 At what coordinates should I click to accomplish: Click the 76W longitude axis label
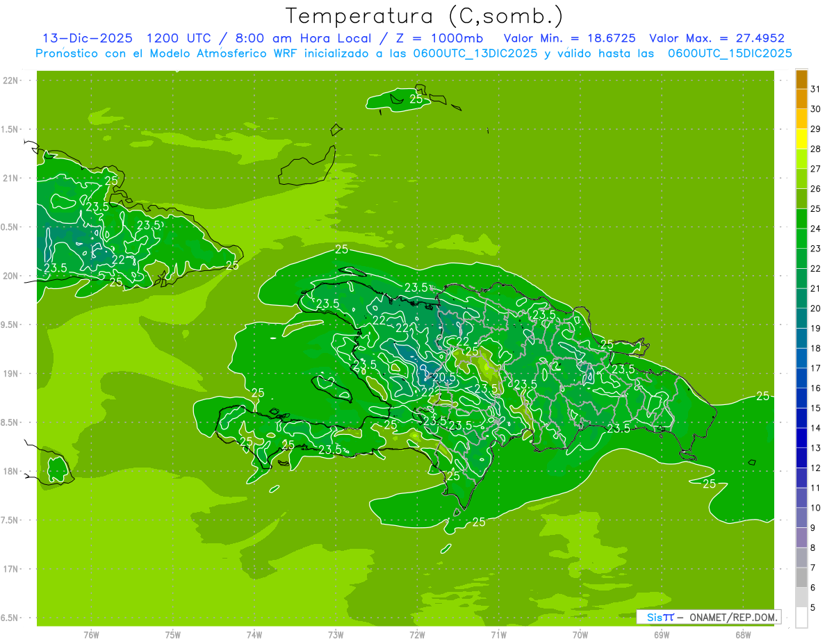(91, 635)
